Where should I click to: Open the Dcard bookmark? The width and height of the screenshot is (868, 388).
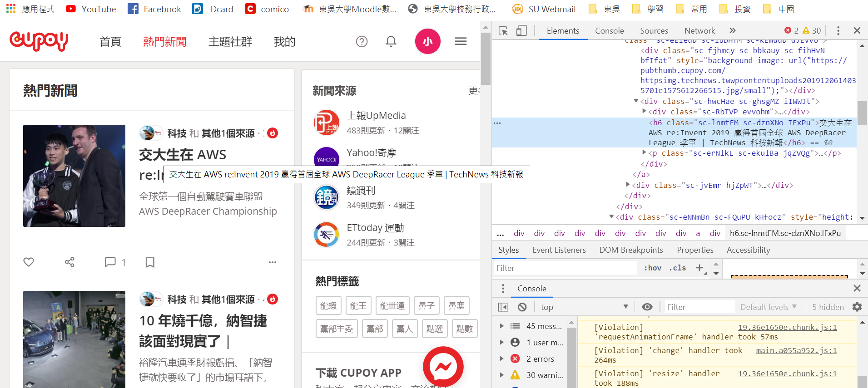(213, 9)
